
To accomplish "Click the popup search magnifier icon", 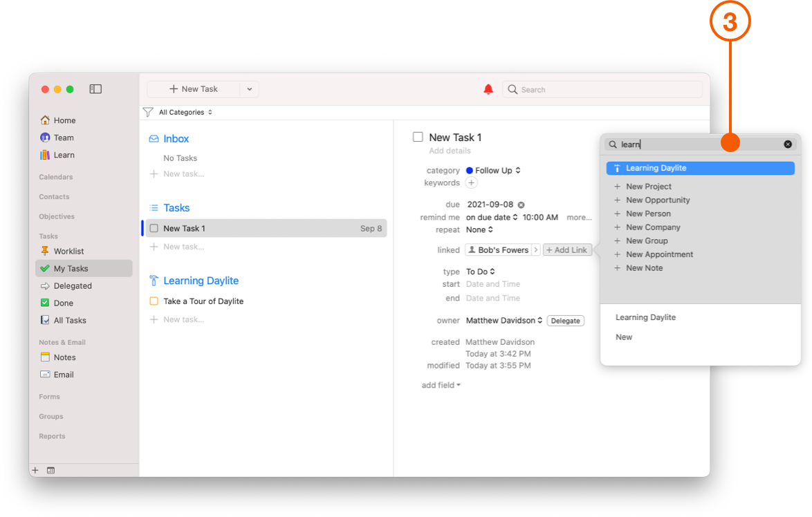I will tap(613, 144).
